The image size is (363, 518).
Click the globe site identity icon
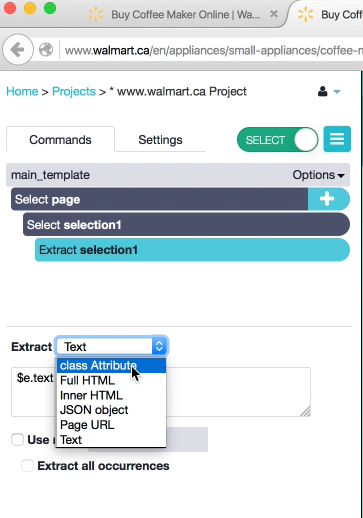46,50
